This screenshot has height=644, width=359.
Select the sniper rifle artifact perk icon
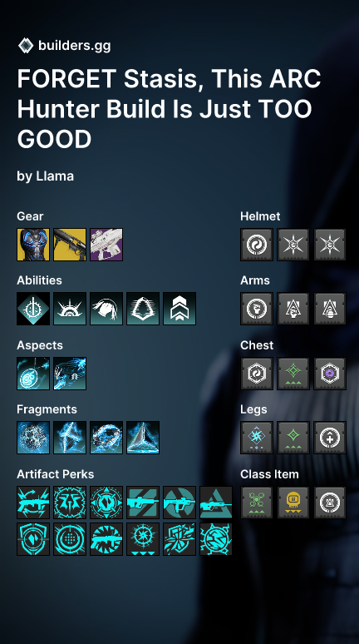[x=216, y=503]
